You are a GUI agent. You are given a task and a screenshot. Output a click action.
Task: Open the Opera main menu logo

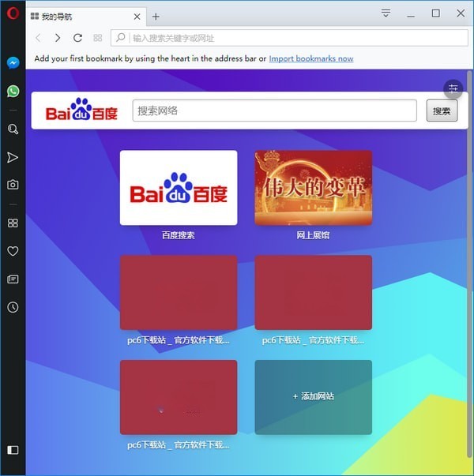pos(13,13)
